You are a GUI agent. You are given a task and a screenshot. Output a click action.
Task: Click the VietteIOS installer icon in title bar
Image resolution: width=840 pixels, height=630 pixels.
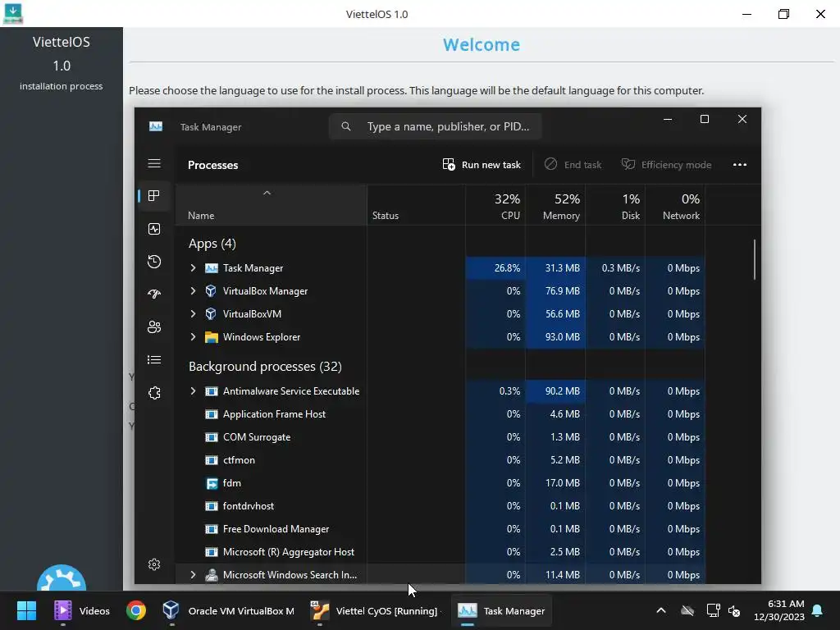click(13, 13)
